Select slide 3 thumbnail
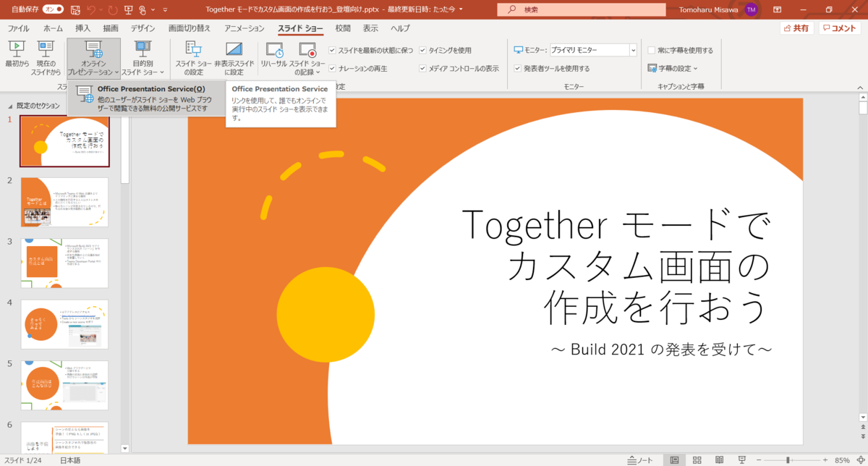Viewport: 868px width, 466px height. tap(64, 263)
